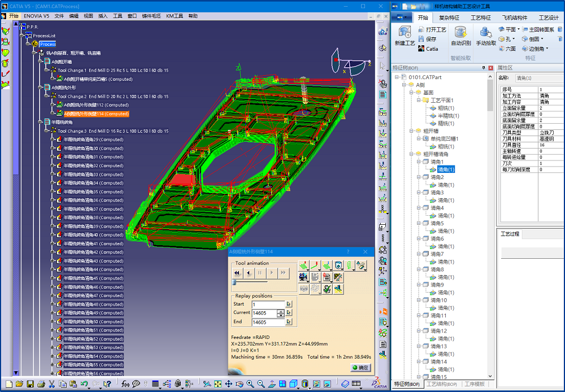Pause the tool animation
Image resolution: width=565 pixels, height=392 pixels.
click(260, 273)
